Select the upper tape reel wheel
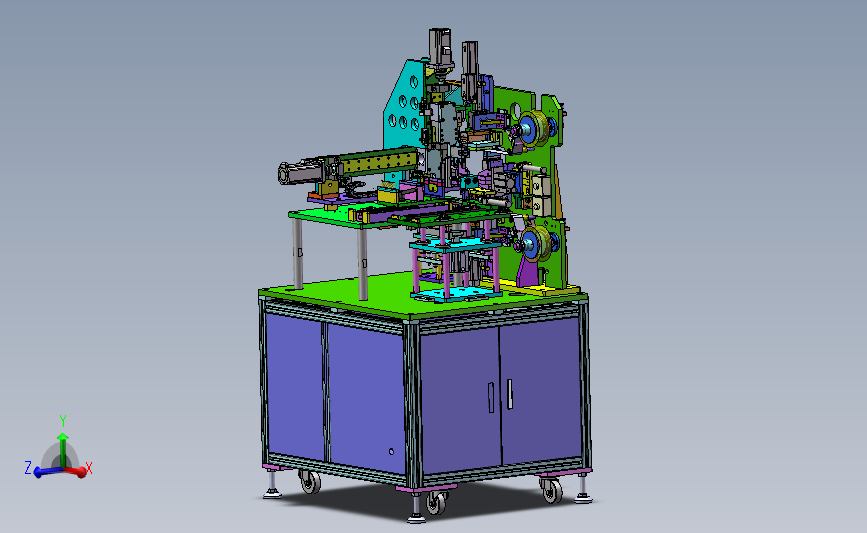This screenshot has height=533, width=867. tap(532, 128)
